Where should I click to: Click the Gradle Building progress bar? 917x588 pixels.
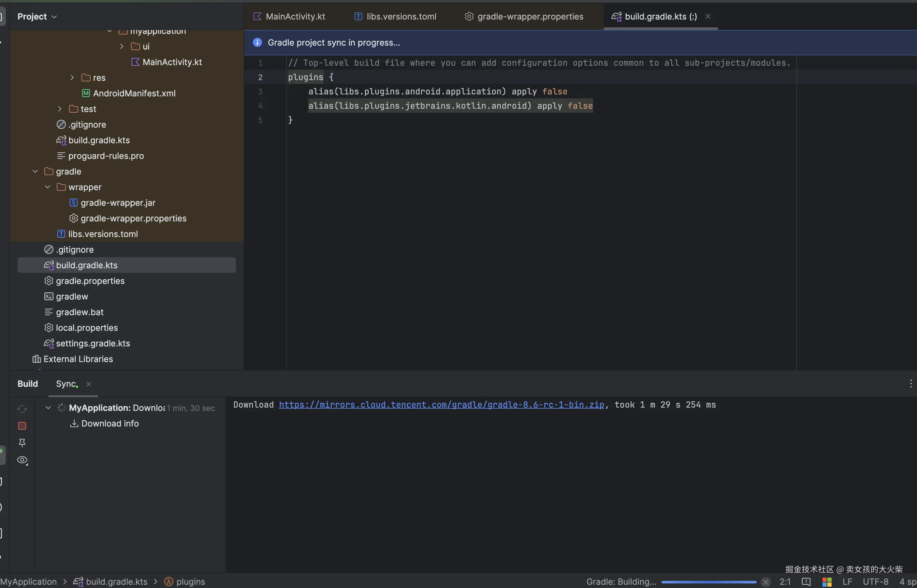(x=709, y=582)
